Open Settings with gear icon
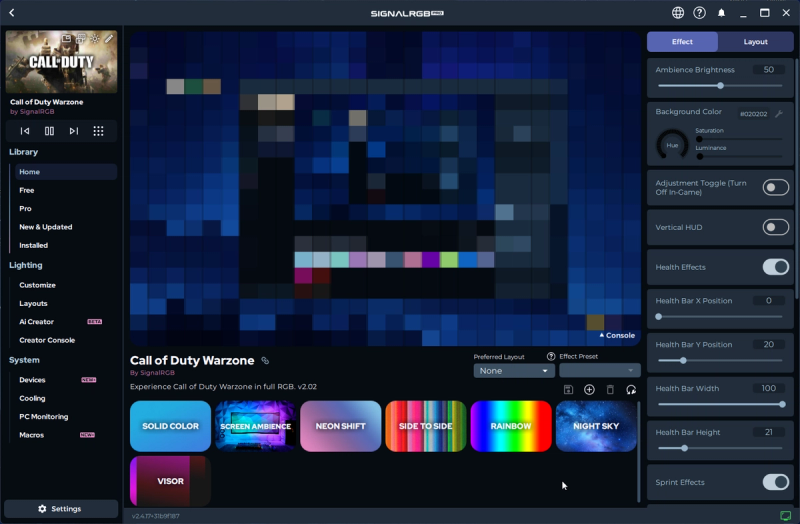The width and height of the screenshot is (800, 524). 61,509
